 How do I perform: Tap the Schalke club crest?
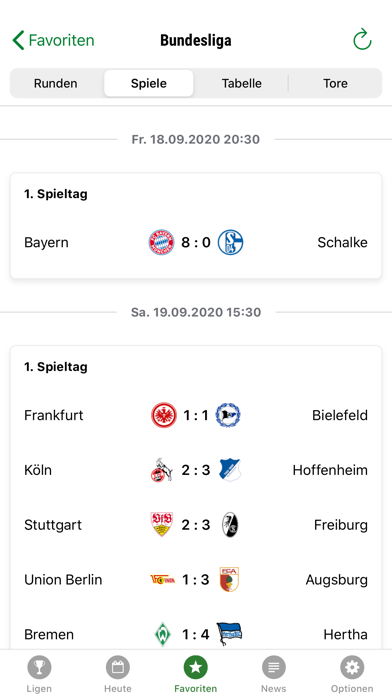[230, 242]
